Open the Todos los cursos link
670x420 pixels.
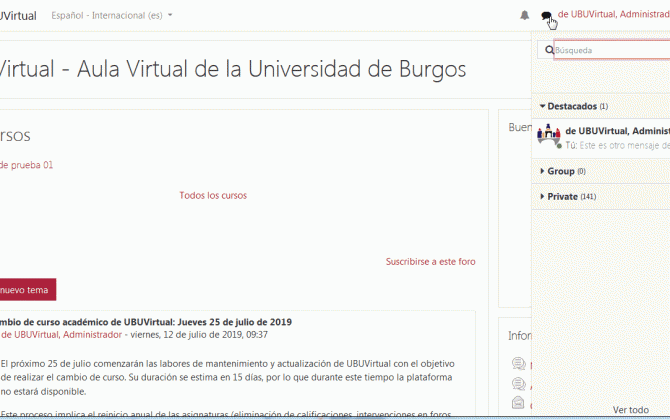[213, 196]
